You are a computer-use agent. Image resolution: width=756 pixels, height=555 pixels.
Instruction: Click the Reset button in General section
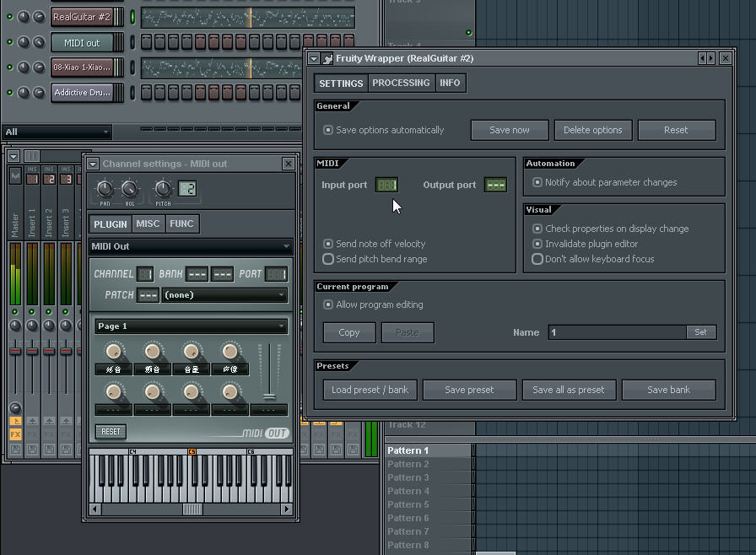point(676,130)
